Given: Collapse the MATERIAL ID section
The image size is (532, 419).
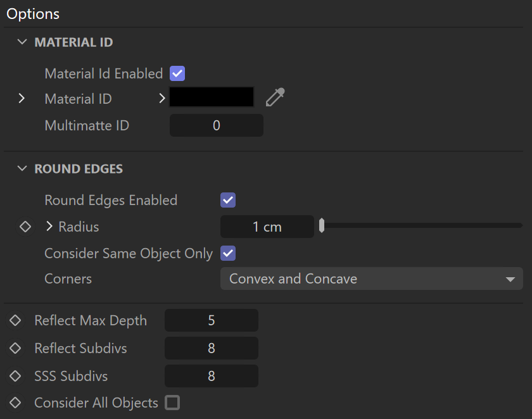Looking at the screenshot, I should tap(22, 42).
